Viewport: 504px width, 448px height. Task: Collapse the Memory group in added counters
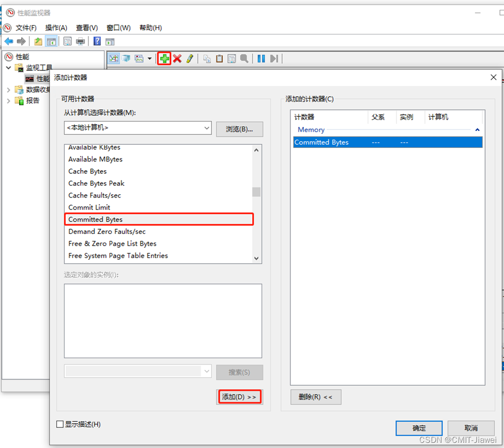(477, 130)
